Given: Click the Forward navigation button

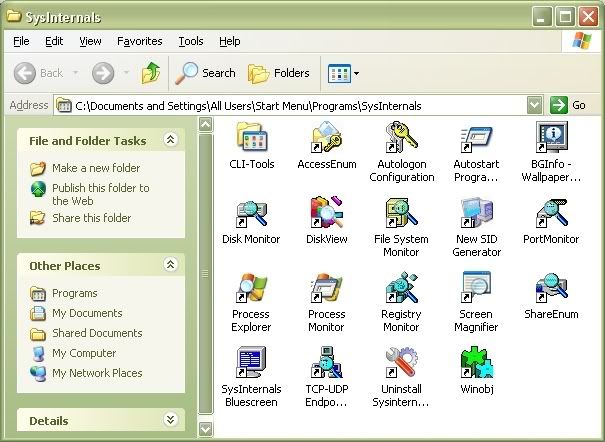Looking at the screenshot, I should click(103, 73).
